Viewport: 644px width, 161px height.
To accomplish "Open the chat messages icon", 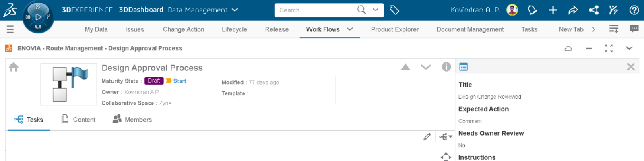I will click(634, 29).
